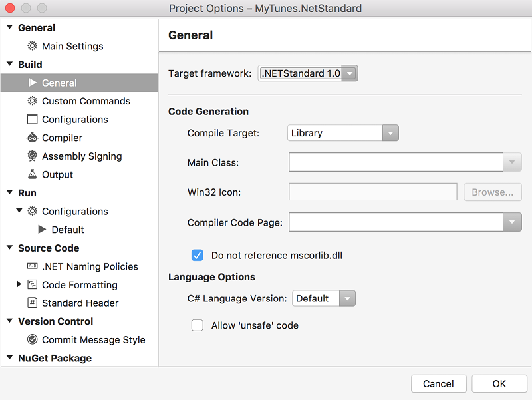Viewport: 532px width, 400px height.
Task: Click the Compiler Code Page field
Action: (x=396, y=222)
